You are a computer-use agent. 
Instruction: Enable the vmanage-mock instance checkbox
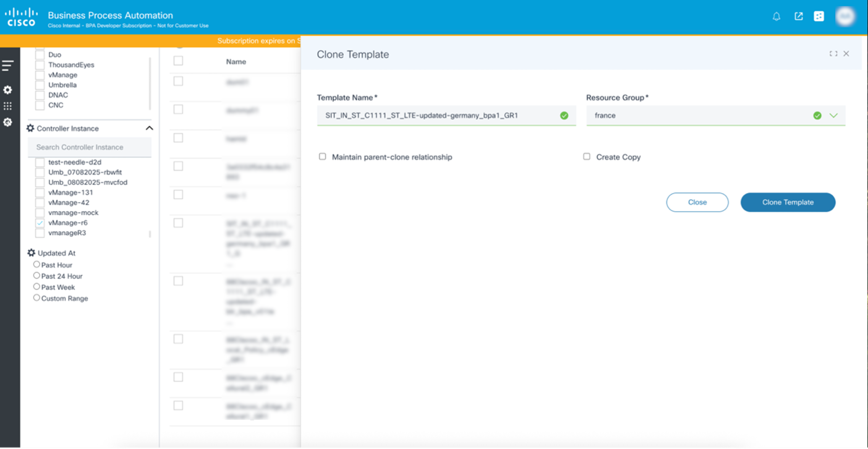tap(40, 213)
